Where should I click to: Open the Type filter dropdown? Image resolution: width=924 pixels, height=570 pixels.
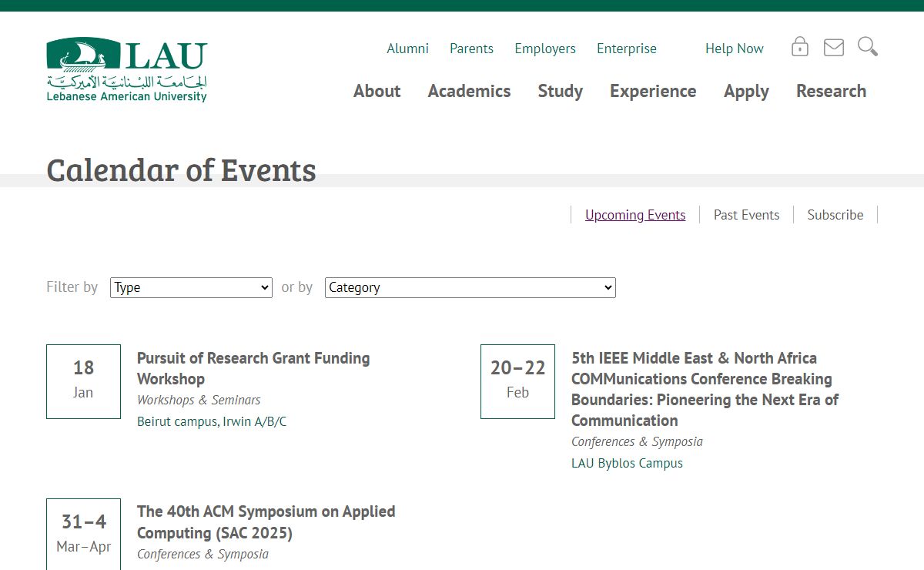[x=191, y=287]
